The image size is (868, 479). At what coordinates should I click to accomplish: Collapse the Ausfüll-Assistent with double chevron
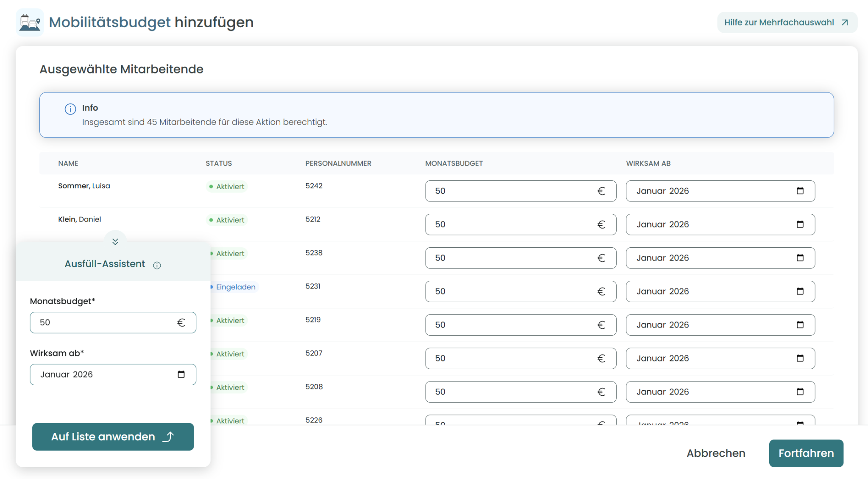[115, 241]
